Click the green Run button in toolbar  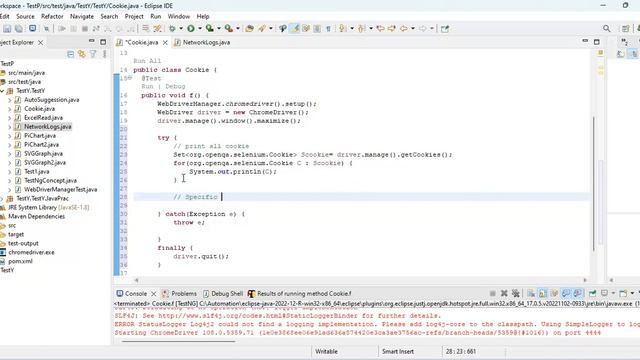pos(191,29)
